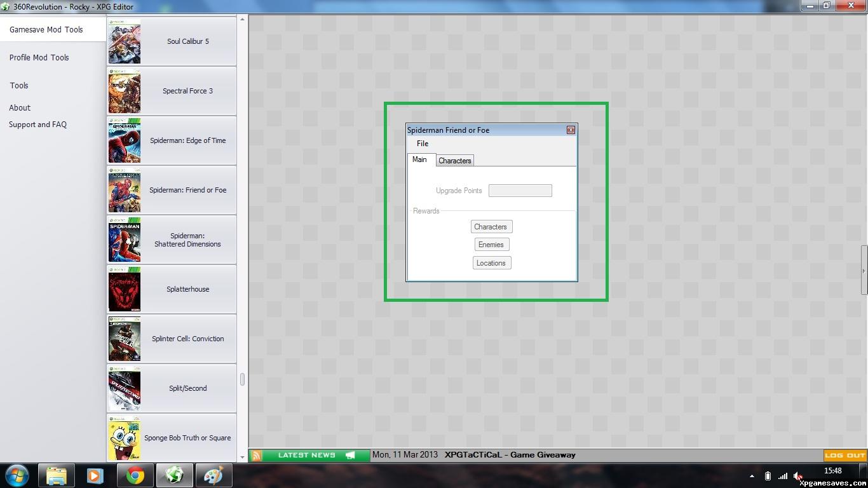
Task: Open Paint from the taskbar
Action: click(x=213, y=475)
